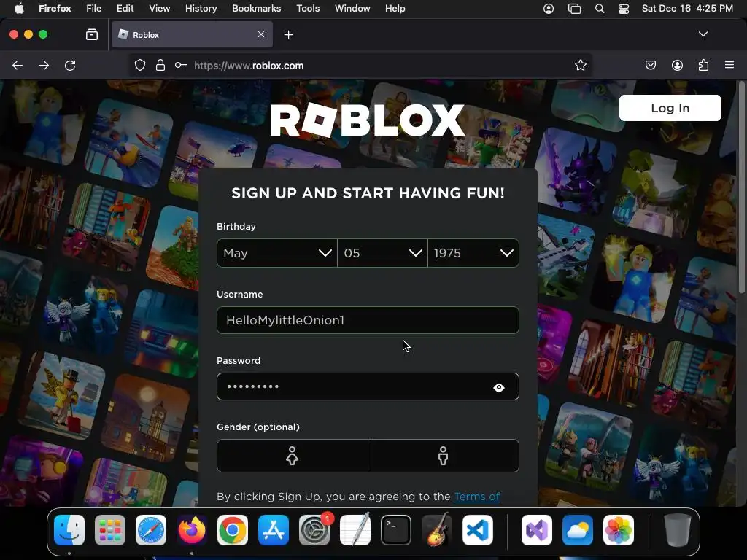Open the Window menu

(352, 9)
